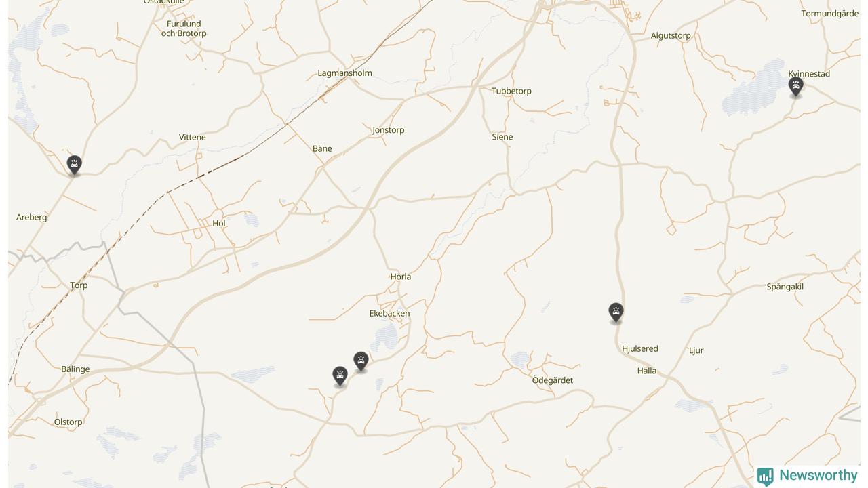Click the Newsworthy brand text link
The image size is (868, 488).
click(818, 475)
